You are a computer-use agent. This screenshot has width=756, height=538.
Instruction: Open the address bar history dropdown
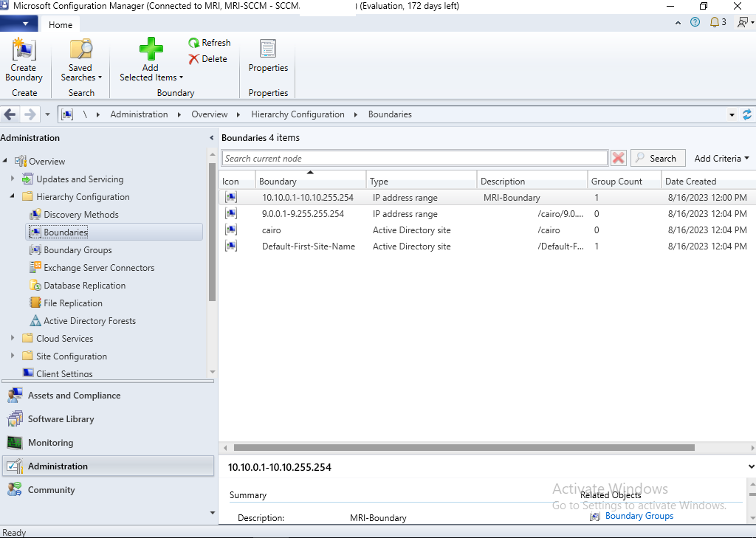point(732,115)
